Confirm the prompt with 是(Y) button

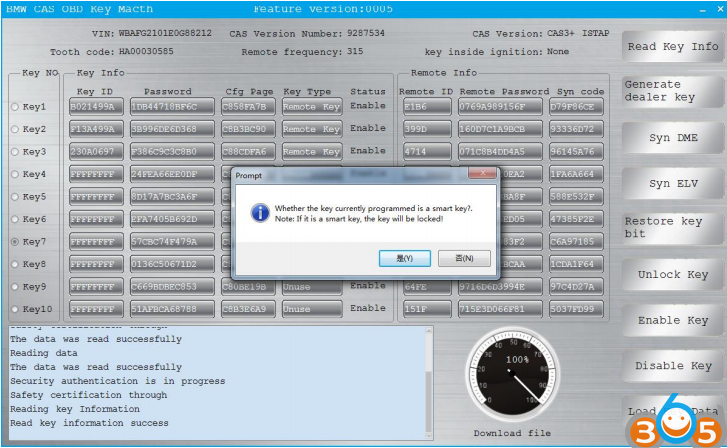click(x=405, y=258)
